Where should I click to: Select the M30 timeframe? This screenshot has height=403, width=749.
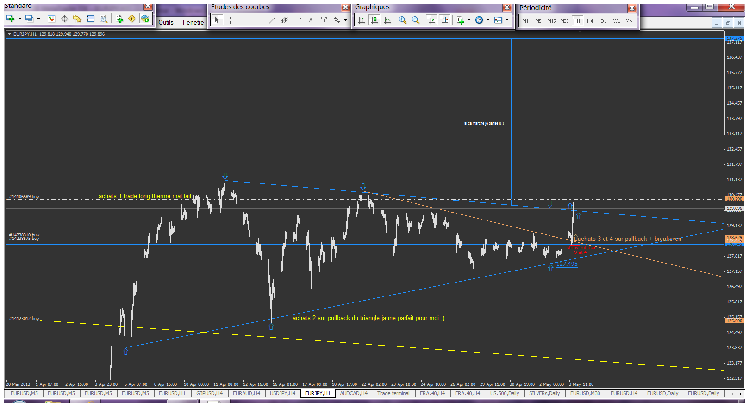pos(564,21)
